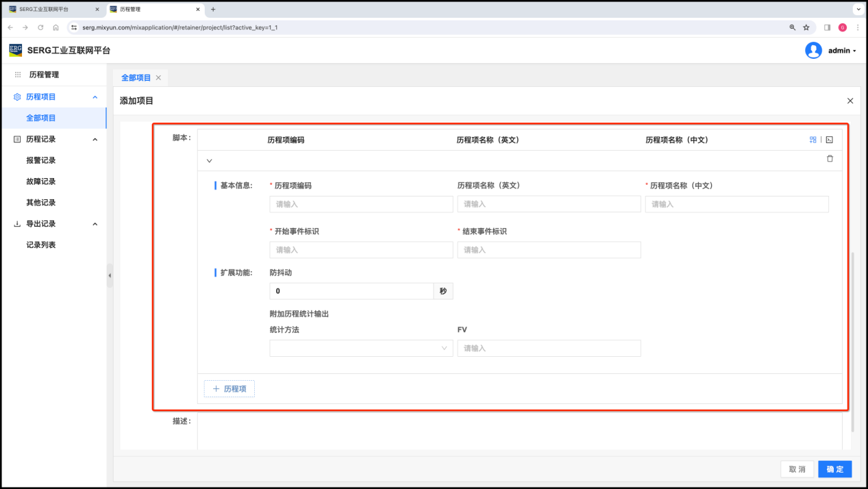The image size is (868, 489).
Task: Click the 历程项编码 input field
Action: (x=361, y=204)
